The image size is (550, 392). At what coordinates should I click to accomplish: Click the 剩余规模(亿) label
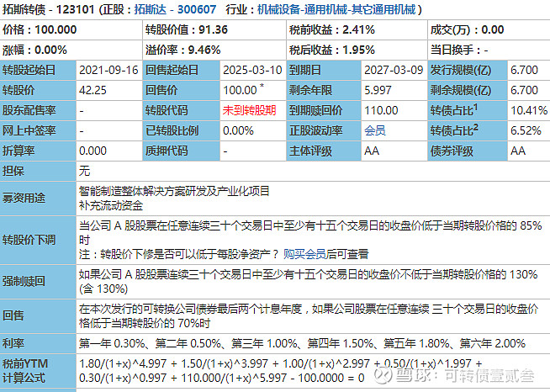(x=461, y=91)
